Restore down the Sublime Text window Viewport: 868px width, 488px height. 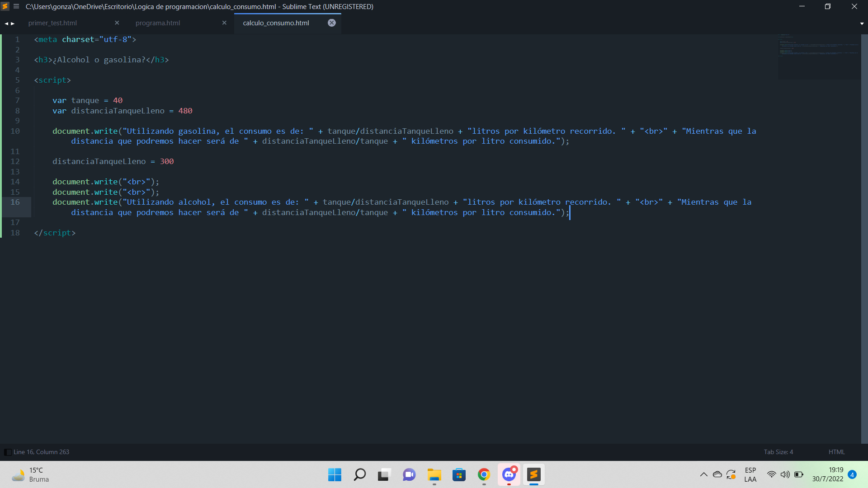[828, 6]
